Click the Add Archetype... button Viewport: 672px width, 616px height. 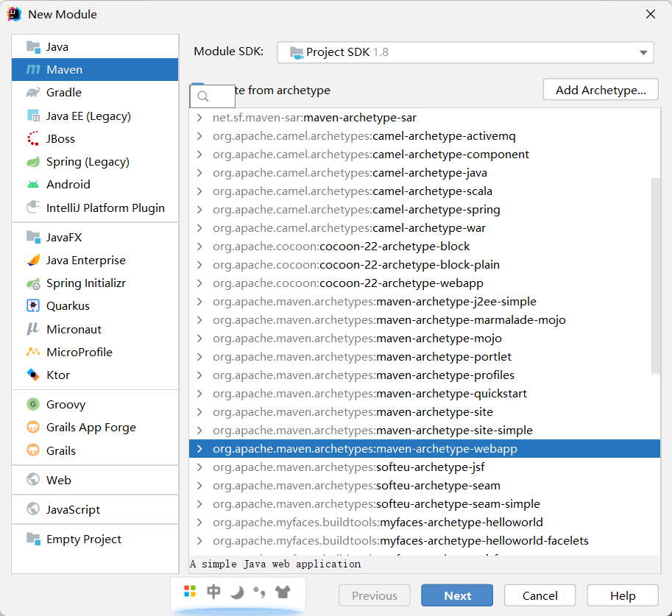pyautogui.click(x=601, y=90)
